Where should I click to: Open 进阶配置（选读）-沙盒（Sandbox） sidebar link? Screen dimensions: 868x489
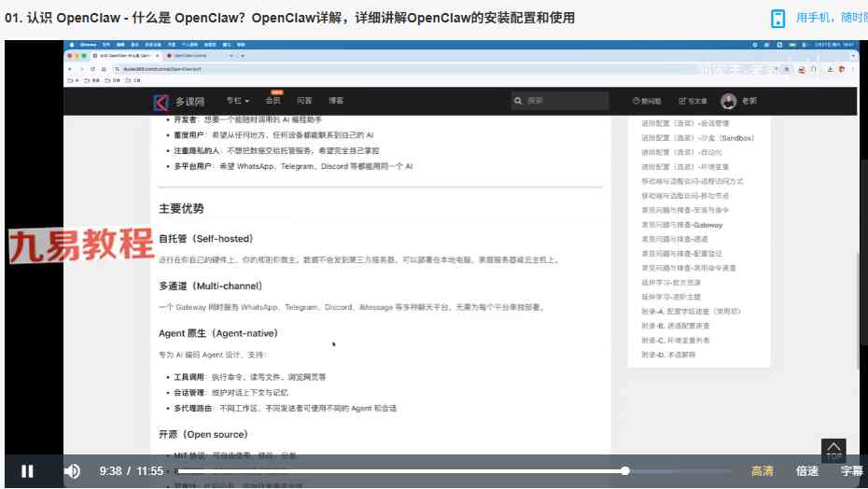(697, 138)
